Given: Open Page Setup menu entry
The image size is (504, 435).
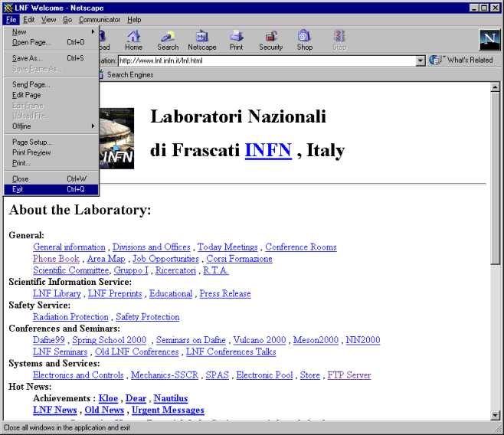Looking at the screenshot, I should [51, 142].
